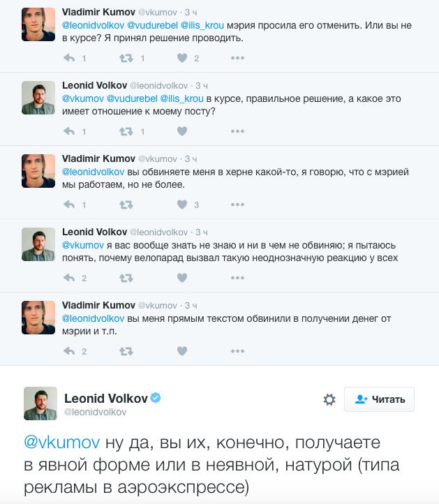Open Vladimir Kumov's avatar in first tweet

(38, 25)
